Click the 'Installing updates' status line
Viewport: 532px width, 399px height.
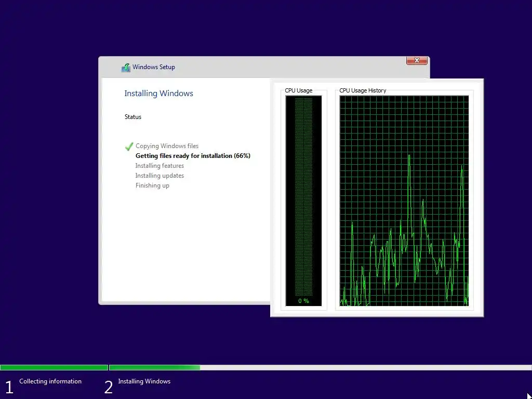tap(159, 176)
